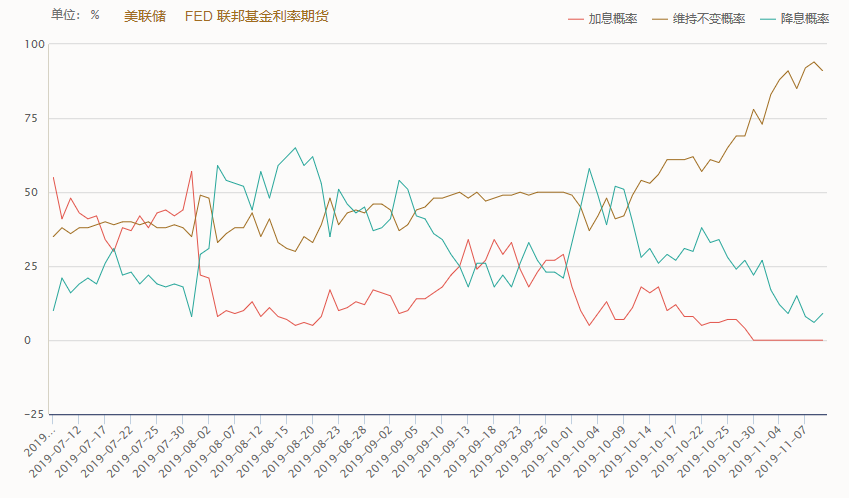
Task: Click the 单位: % unit label
Action: click(x=75, y=16)
